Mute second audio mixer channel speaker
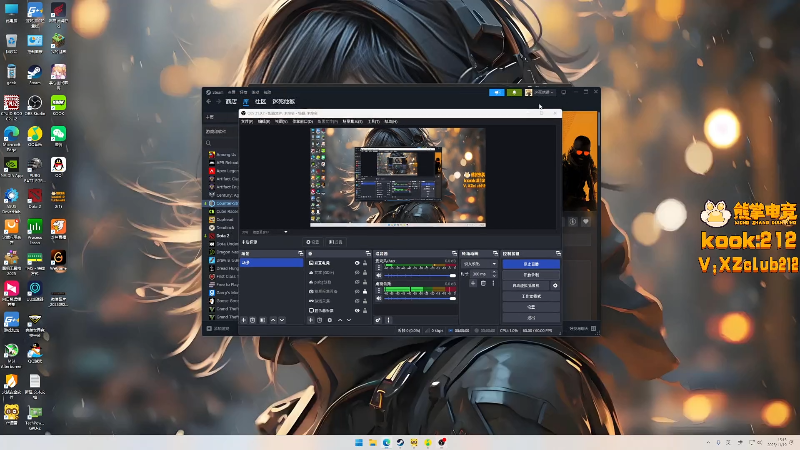Image resolution: width=800 pixels, height=450 pixels. [x=379, y=298]
